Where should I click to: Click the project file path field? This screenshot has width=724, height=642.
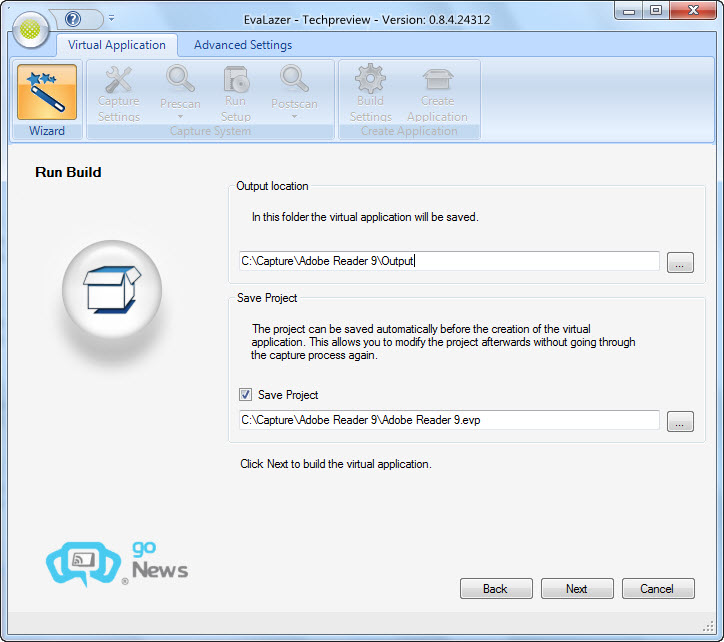(x=449, y=420)
